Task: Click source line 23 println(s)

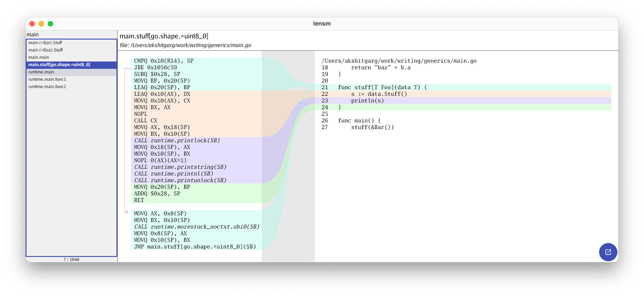Action: coord(367,100)
